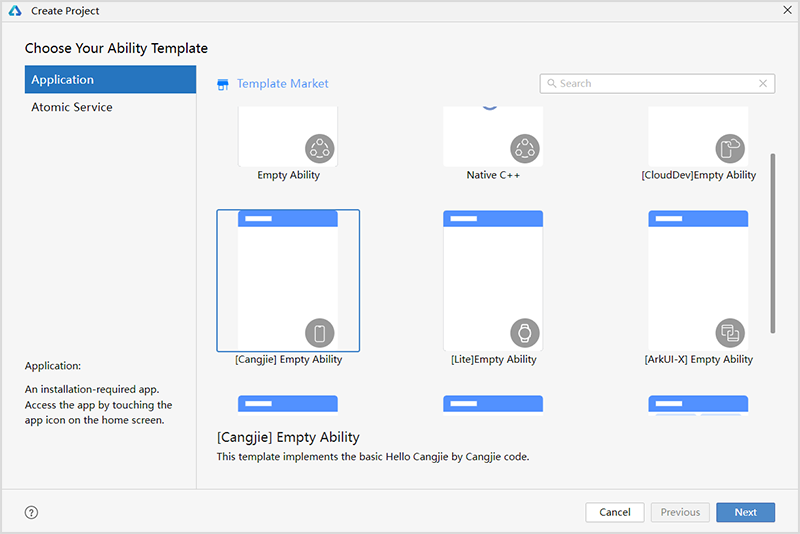Click the cross-platform icon on ArkUI-X template
The height and width of the screenshot is (534, 800).
[730, 333]
